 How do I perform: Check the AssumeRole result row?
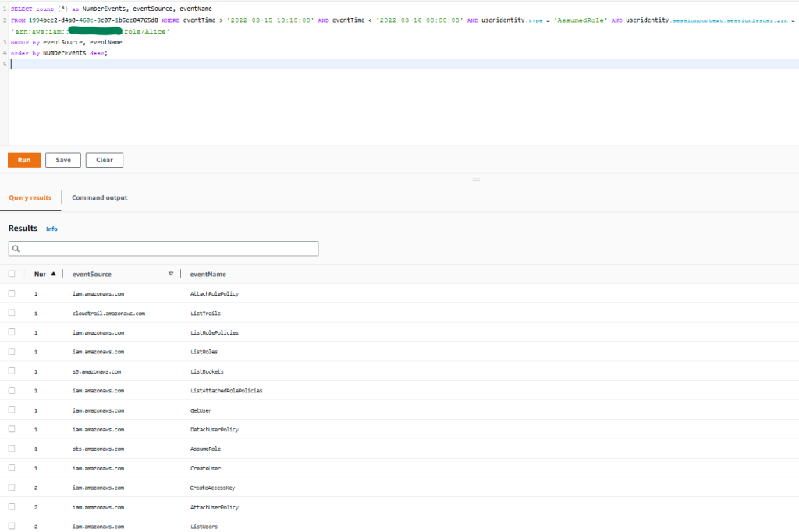pyautogui.click(x=12, y=449)
